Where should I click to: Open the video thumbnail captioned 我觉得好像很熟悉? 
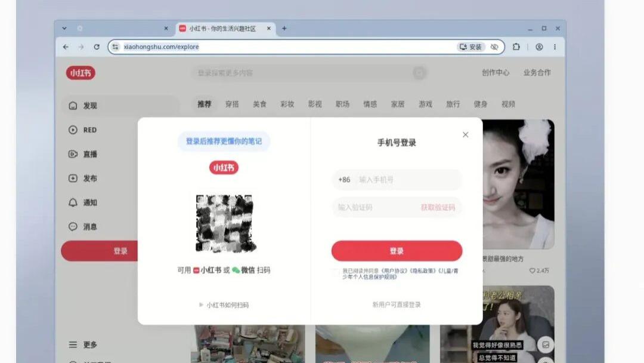[x=497, y=325]
